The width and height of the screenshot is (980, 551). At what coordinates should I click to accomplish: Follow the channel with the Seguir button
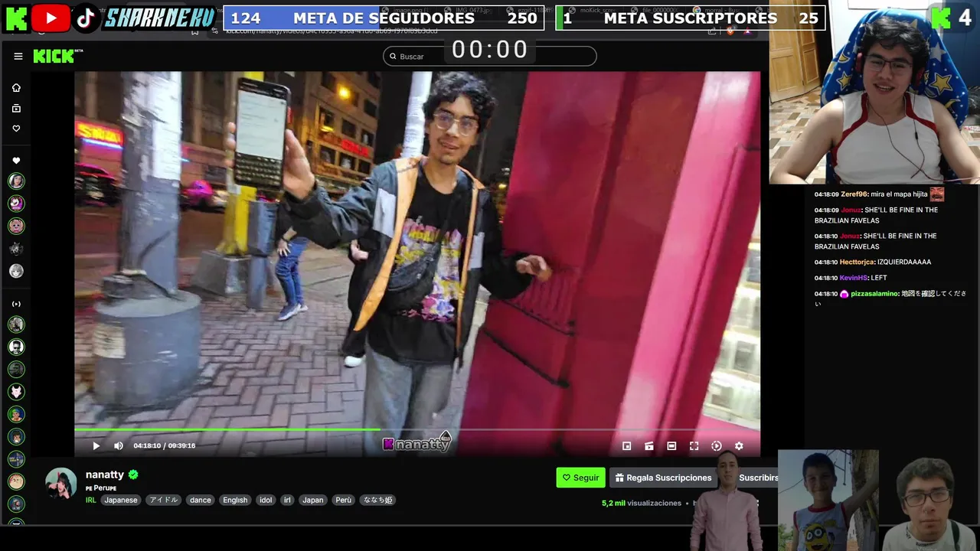(x=580, y=478)
